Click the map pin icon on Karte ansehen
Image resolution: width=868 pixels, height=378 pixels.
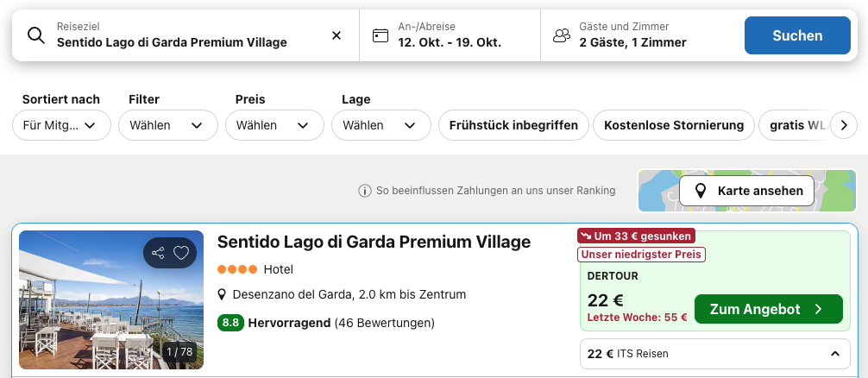coord(701,192)
